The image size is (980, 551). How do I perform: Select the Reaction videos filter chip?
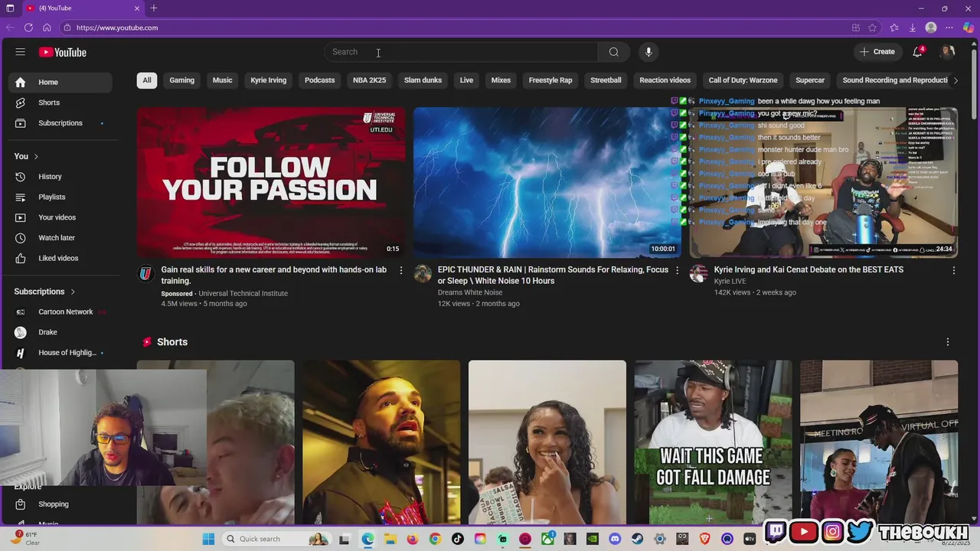665,80
